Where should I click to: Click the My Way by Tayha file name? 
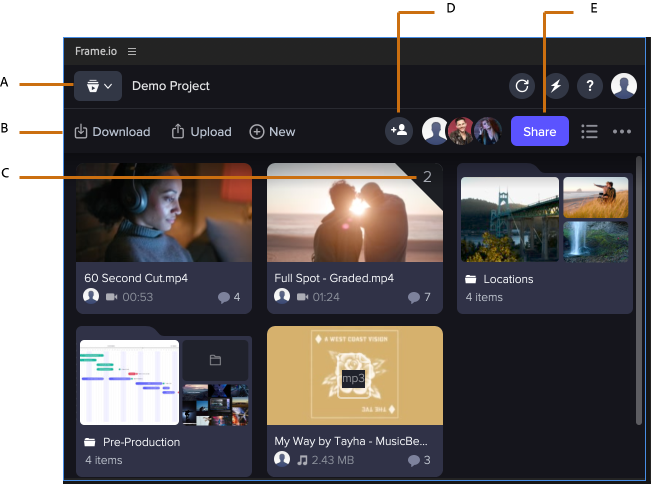pos(351,441)
